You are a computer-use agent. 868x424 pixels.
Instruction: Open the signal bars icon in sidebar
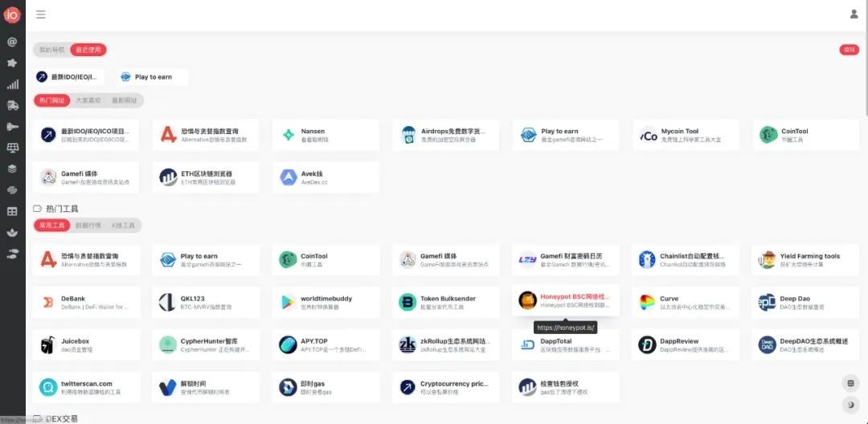pyautogui.click(x=12, y=84)
